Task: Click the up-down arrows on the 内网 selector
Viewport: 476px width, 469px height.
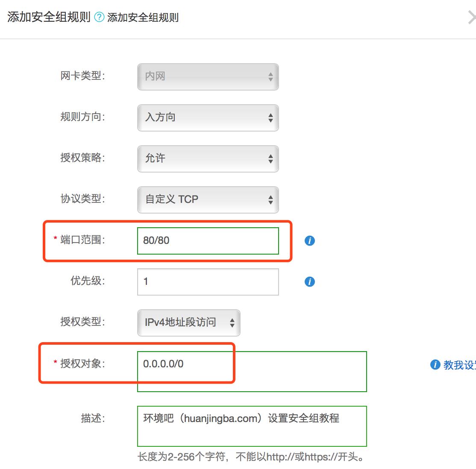Action: pos(271,77)
